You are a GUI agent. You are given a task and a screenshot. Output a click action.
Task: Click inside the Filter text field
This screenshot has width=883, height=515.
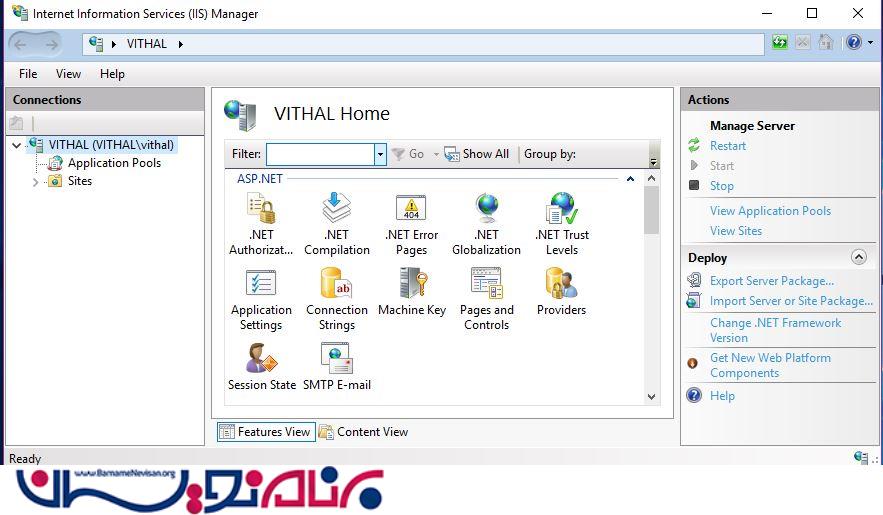[x=320, y=154]
